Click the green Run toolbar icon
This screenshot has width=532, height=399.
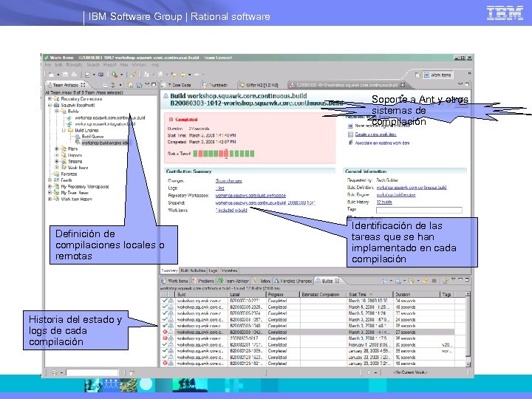click(115, 75)
